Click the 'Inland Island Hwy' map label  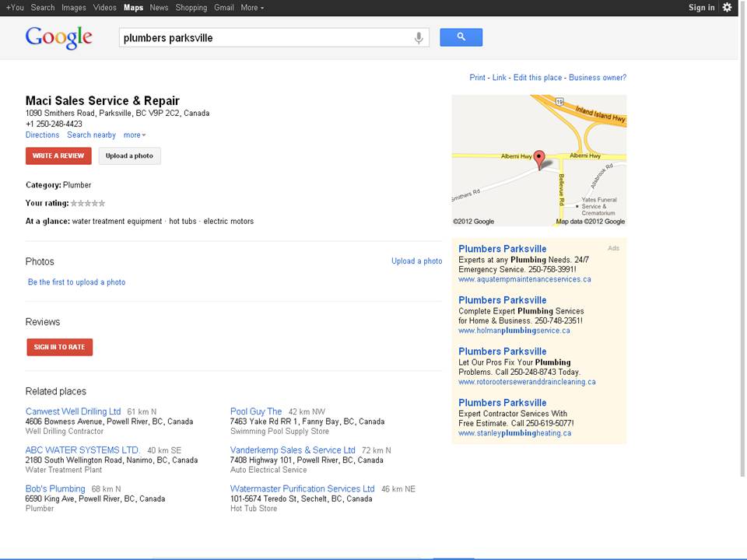point(600,114)
